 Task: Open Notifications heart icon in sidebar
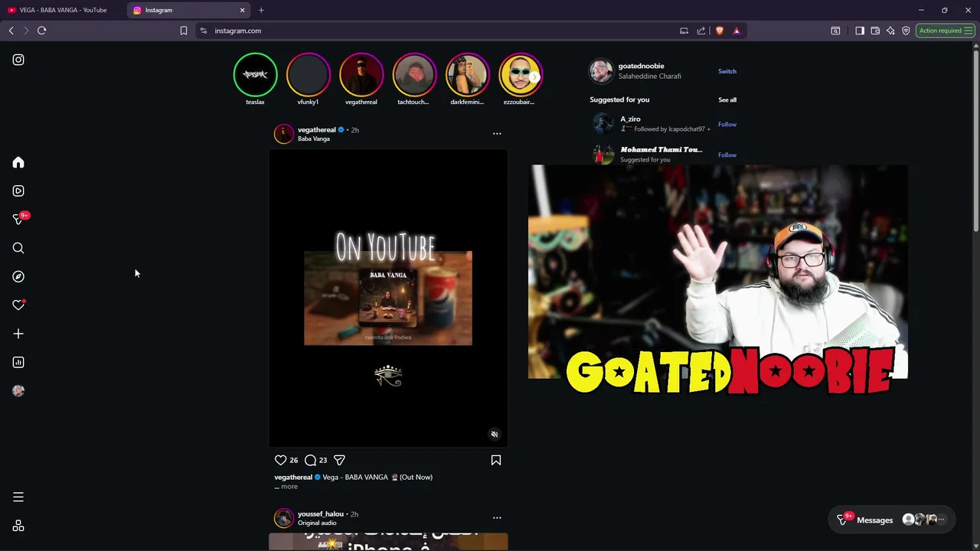click(18, 305)
